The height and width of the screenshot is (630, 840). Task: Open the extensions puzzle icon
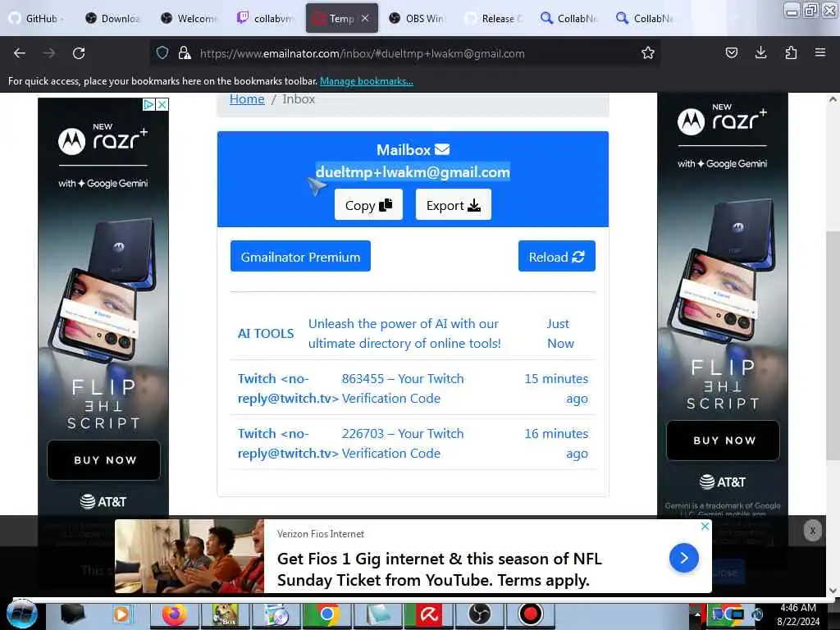click(791, 52)
